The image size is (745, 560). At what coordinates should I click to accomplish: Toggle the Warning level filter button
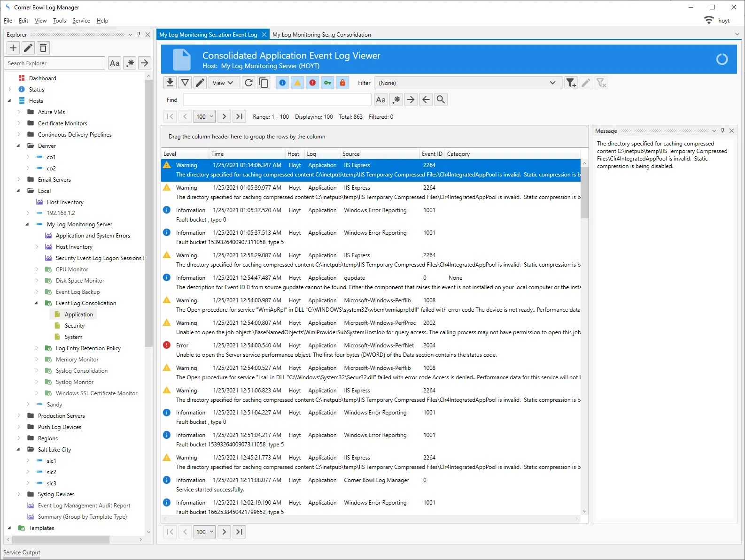click(x=297, y=83)
